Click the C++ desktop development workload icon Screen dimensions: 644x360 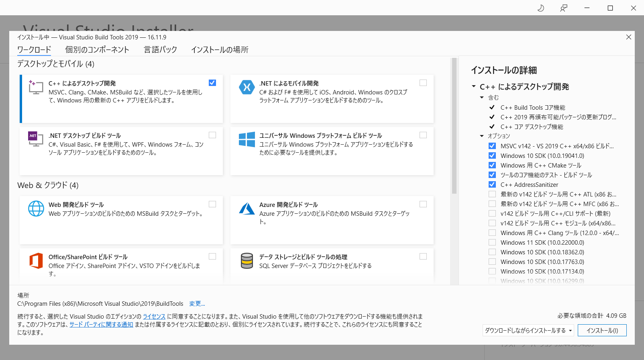(36, 87)
